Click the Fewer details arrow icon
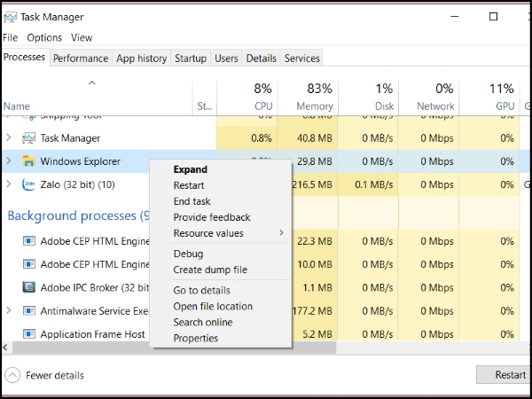Viewport: 532px width, 399px height. click(x=12, y=375)
